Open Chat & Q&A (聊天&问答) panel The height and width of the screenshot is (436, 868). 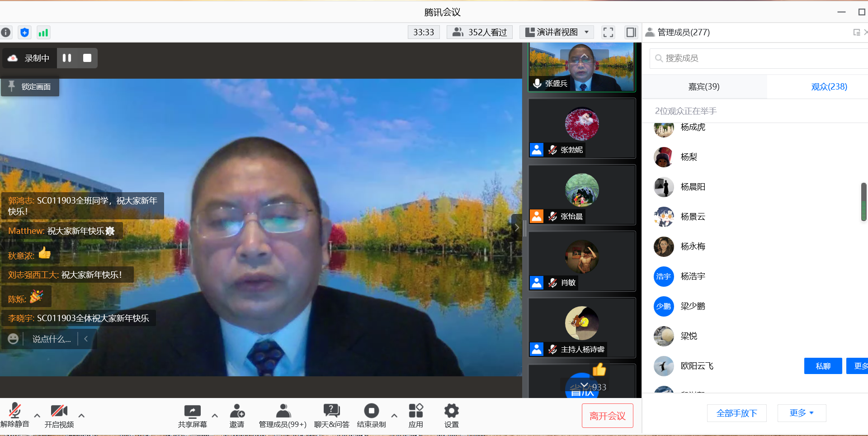coord(331,411)
